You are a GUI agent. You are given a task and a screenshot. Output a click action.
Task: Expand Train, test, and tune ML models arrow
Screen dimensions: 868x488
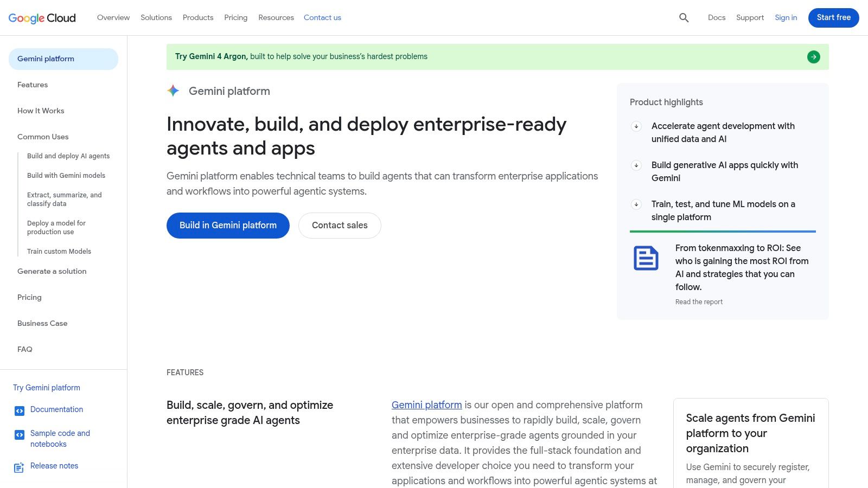pyautogui.click(x=636, y=204)
